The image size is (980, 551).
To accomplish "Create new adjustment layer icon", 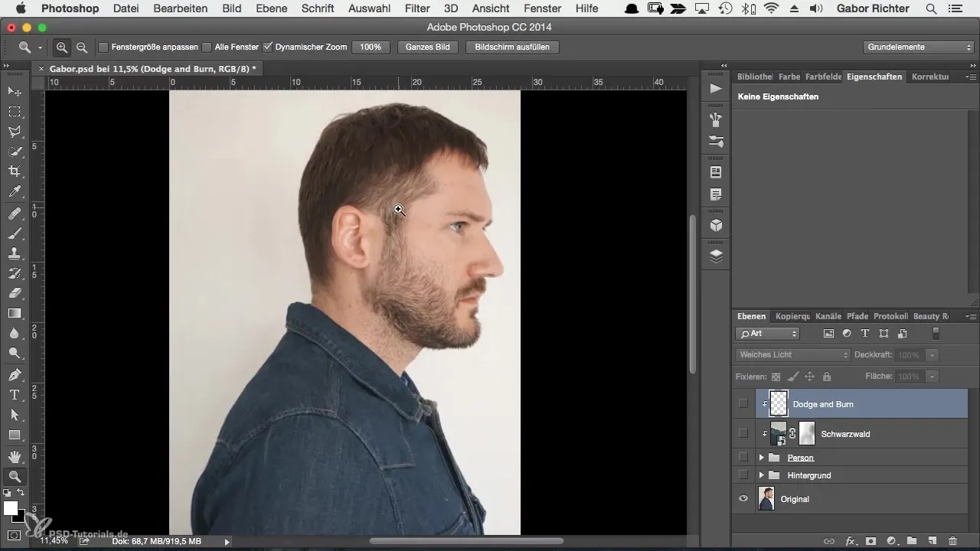I will tap(892, 541).
